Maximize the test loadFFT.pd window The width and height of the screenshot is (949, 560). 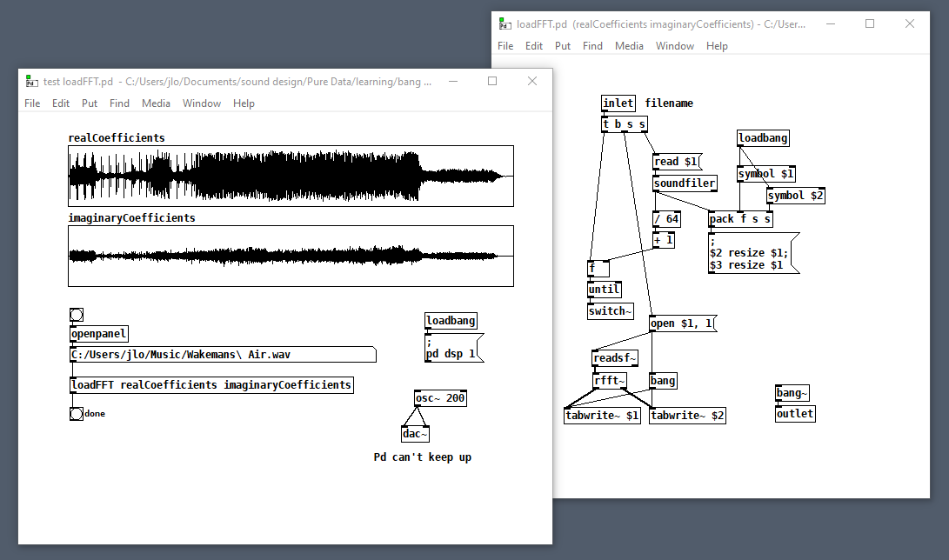(492, 81)
